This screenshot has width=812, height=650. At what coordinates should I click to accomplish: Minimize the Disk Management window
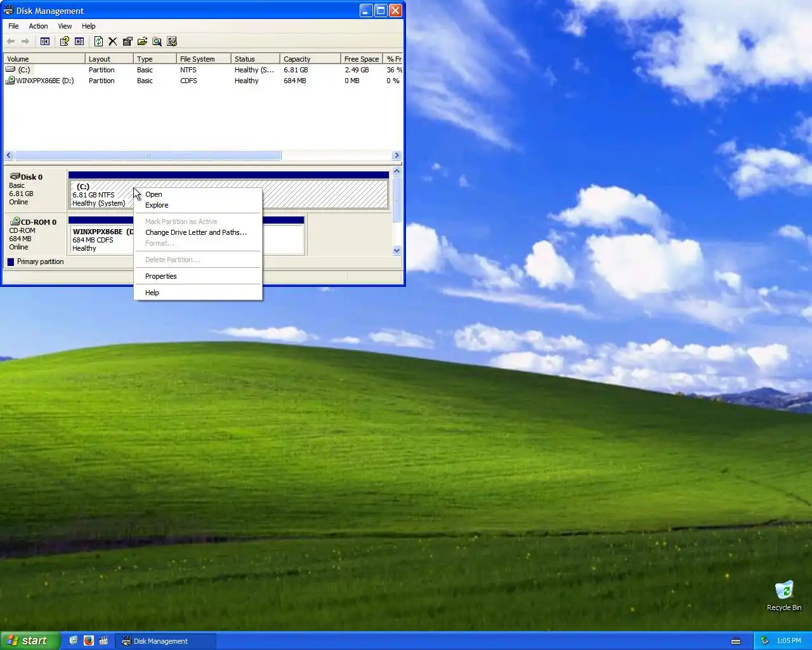(x=366, y=10)
